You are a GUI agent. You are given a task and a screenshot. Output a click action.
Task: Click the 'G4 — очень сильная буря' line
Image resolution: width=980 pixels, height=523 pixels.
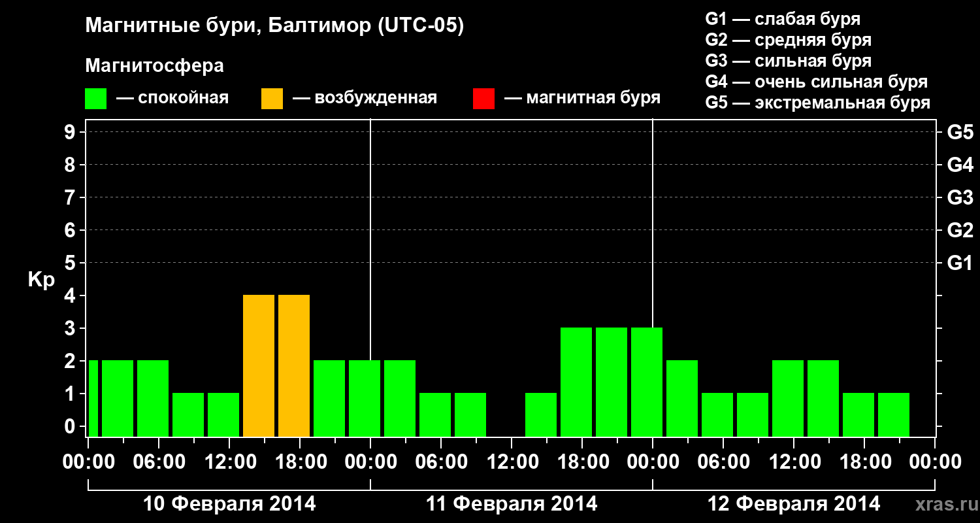[817, 82]
